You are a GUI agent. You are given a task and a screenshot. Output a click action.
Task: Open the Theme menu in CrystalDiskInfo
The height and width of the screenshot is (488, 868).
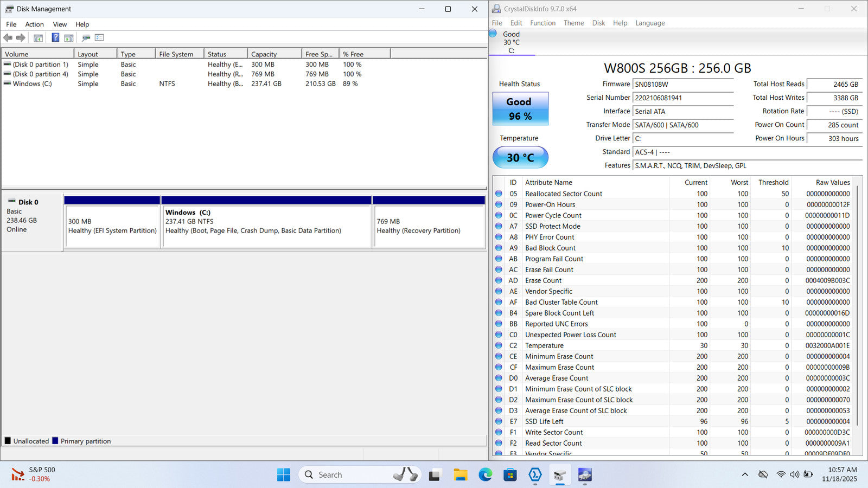(573, 23)
